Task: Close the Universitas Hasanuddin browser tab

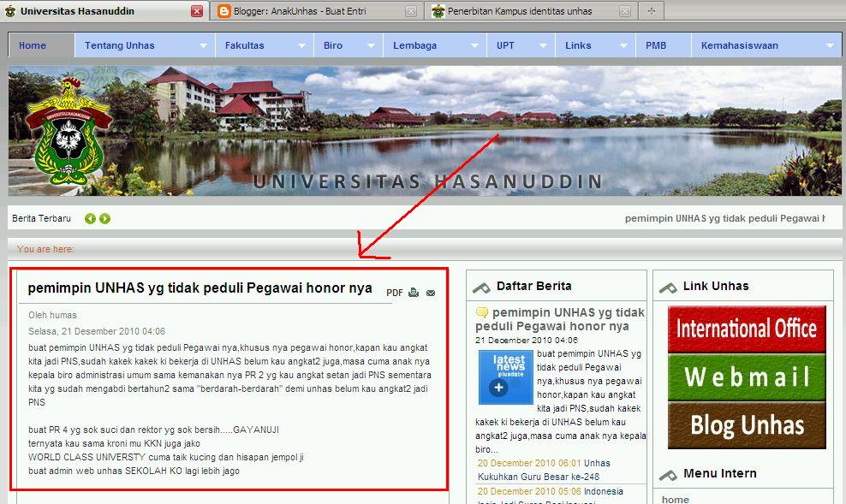Action: tap(197, 11)
